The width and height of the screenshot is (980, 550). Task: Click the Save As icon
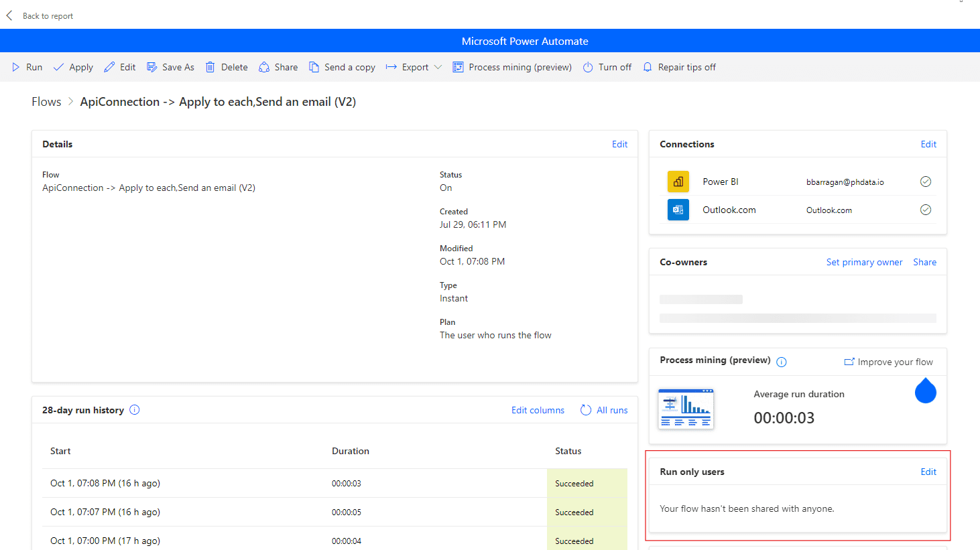(x=152, y=67)
